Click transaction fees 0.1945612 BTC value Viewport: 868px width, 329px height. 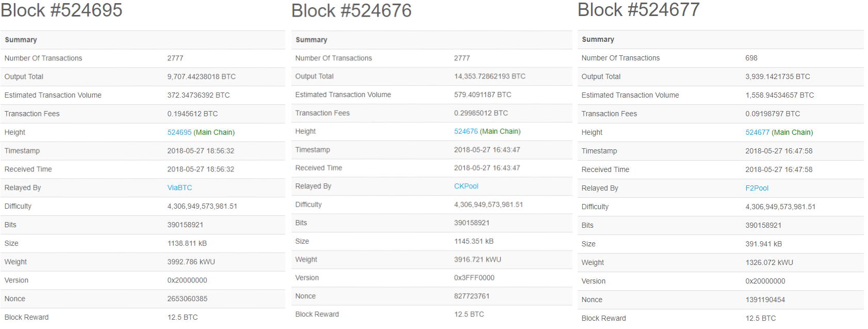pos(192,114)
